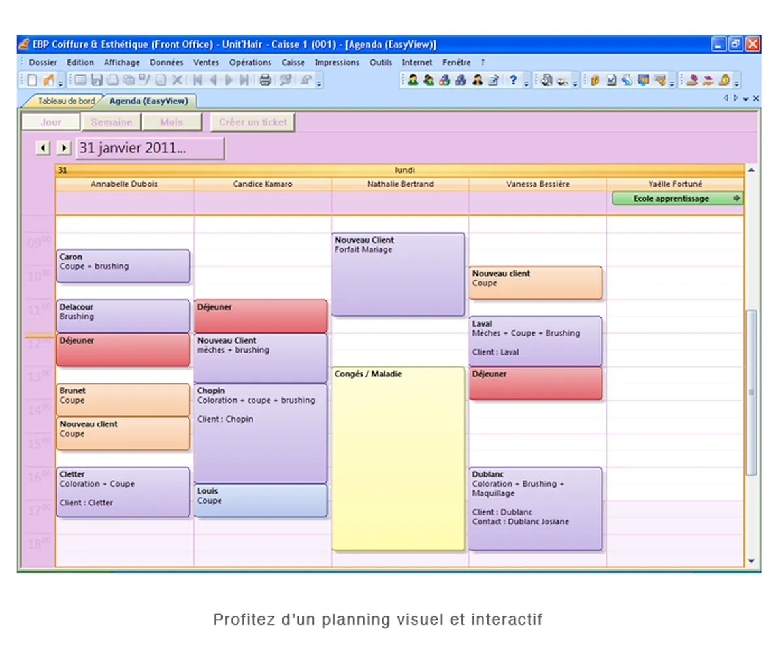Switch to Tableau de bord tab

(66, 101)
